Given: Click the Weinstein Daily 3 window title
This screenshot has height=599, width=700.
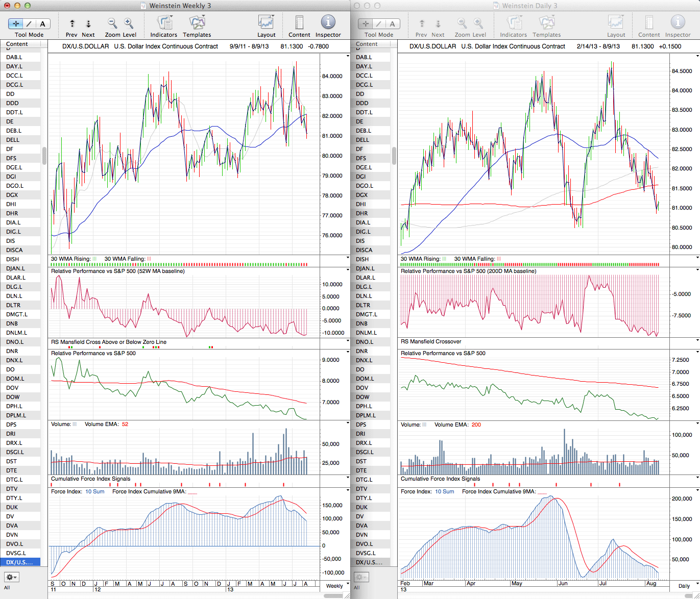Looking at the screenshot, I should click(529, 6).
